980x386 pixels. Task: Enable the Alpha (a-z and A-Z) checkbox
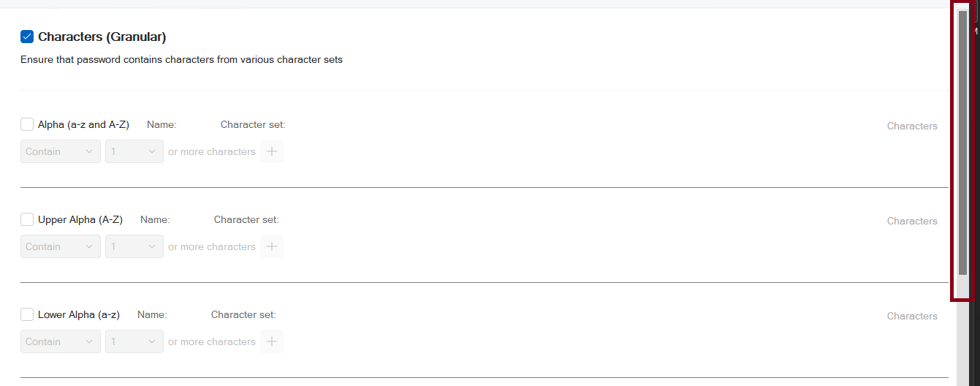pos(27,124)
